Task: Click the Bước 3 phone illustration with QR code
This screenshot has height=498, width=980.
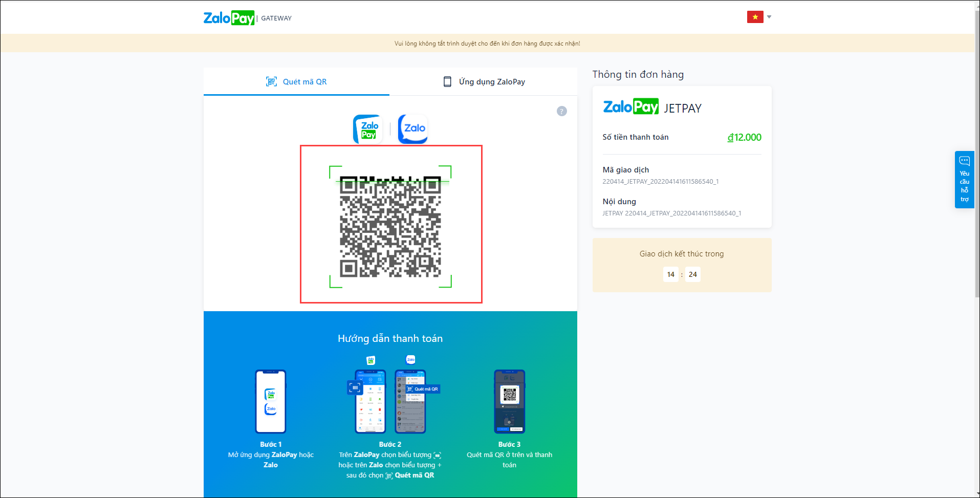Action: (510, 402)
